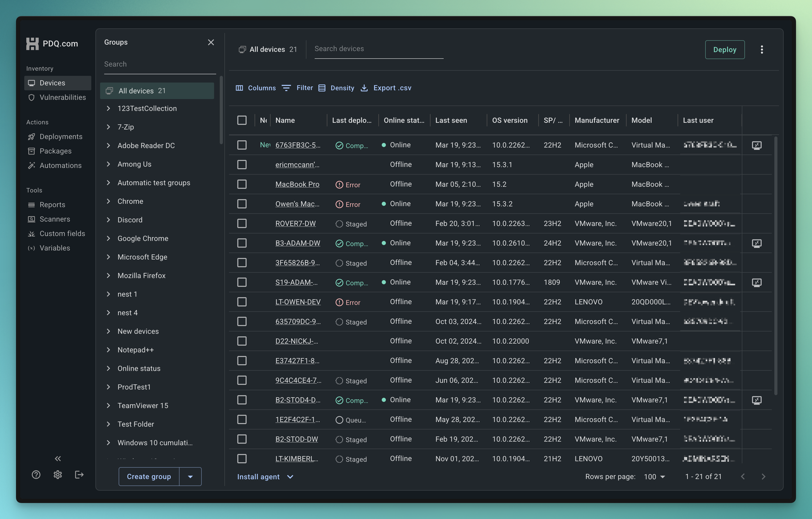The image size is (812, 519).
Task: Open remote desktop icon for S19-ADAM row
Action: [757, 282]
